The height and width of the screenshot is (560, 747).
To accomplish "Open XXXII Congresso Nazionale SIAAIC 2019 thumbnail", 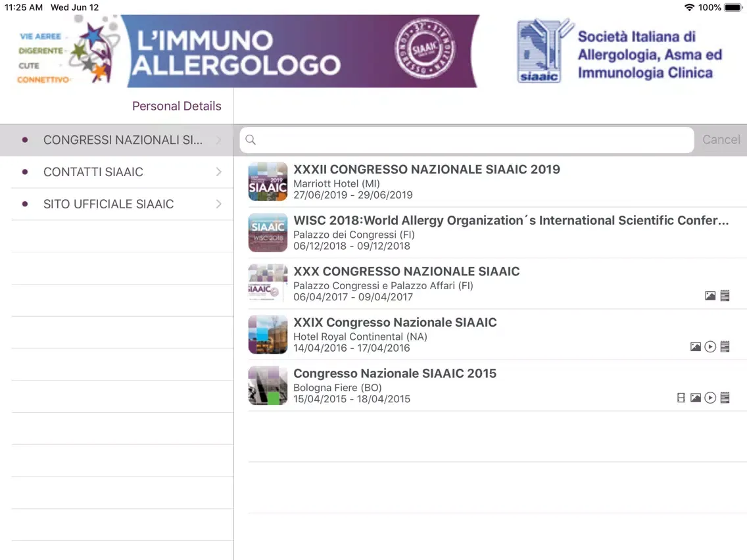I will point(268,181).
